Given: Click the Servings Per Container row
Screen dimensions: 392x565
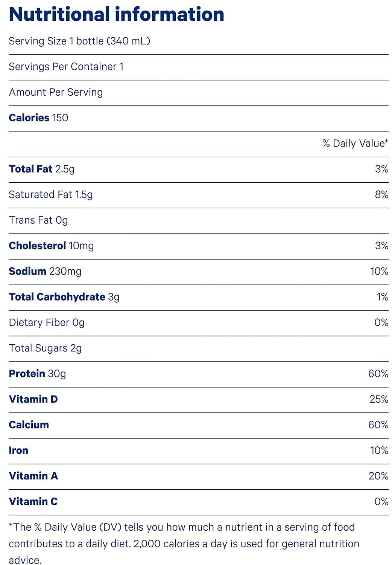Looking at the screenshot, I should click(66, 67).
